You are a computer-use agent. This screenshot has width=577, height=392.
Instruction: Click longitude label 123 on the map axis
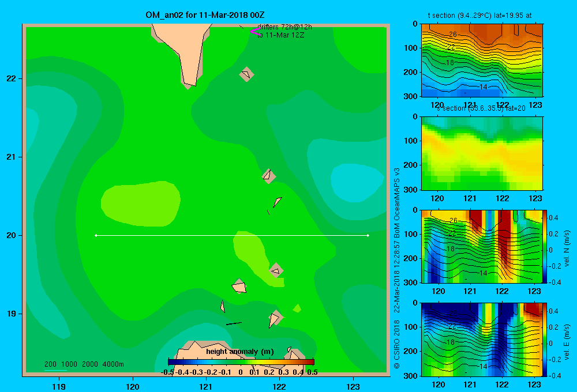coord(353,386)
